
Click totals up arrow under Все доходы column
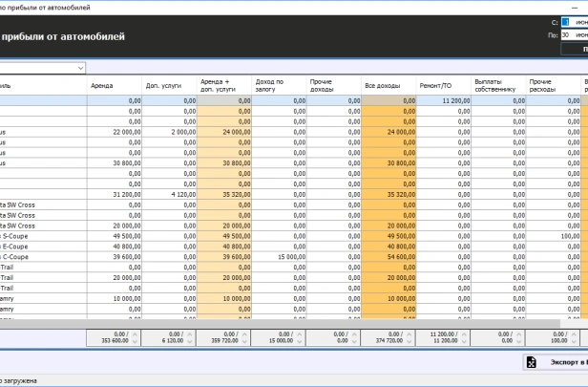(x=413, y=333)
